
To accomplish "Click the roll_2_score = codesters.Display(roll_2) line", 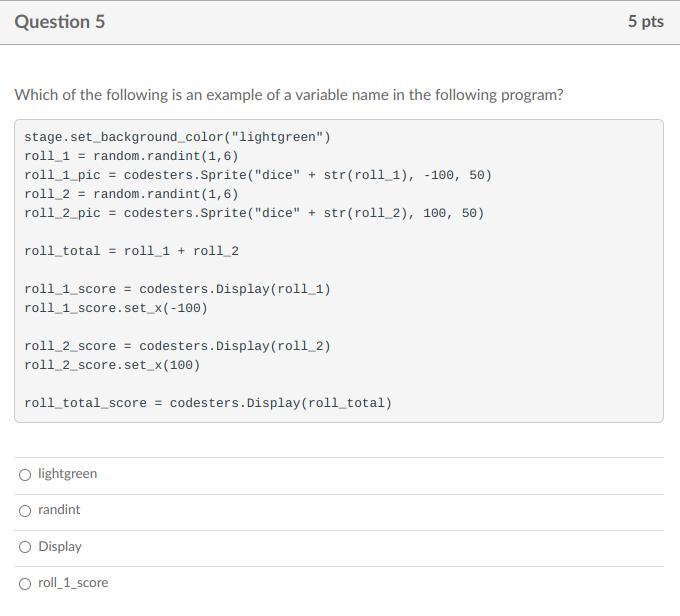I will click(177, 346).
